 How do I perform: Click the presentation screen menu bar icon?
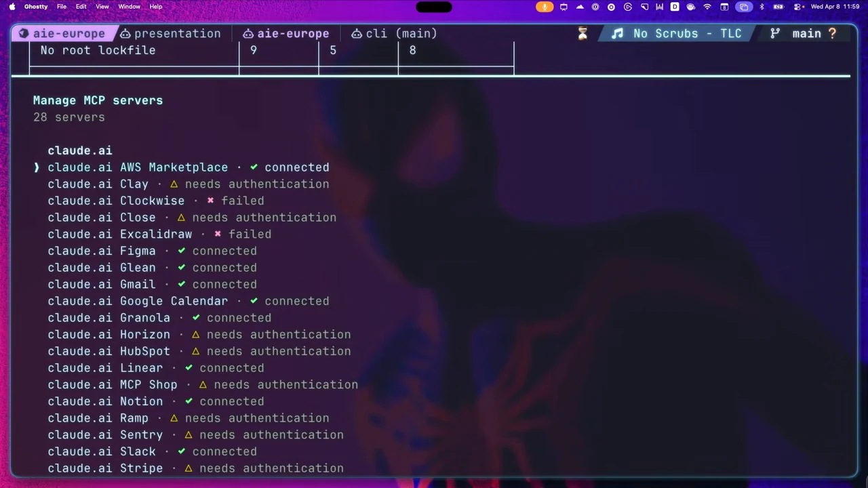pyautogui.click(x=563, y=7)
